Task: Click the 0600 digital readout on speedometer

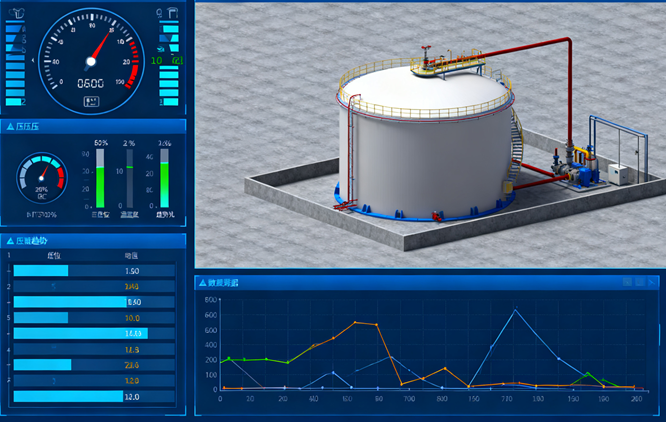Action: [x=91, y=84]
